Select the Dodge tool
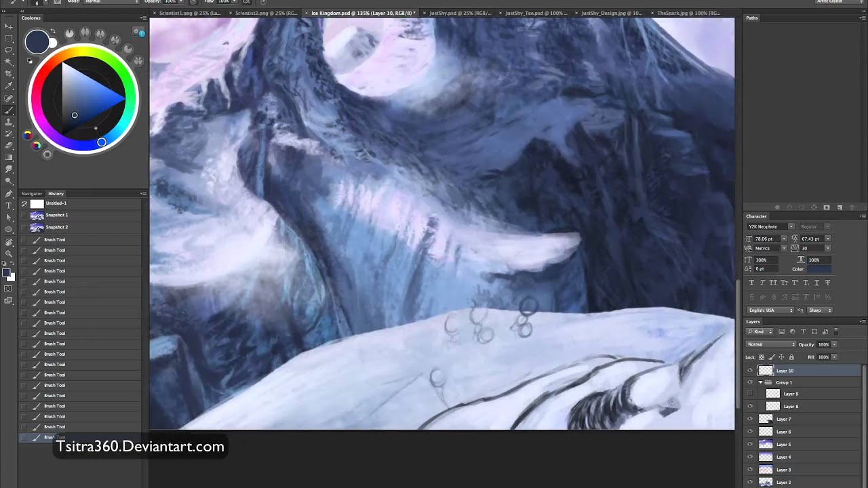The width and height of the screenshot is (868, 488). point(9,181)
